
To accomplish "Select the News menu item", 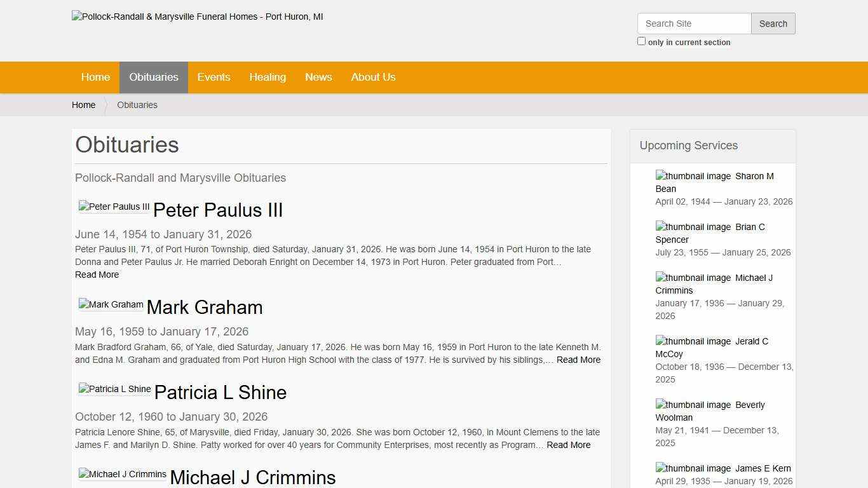I will tap(318, 78).
